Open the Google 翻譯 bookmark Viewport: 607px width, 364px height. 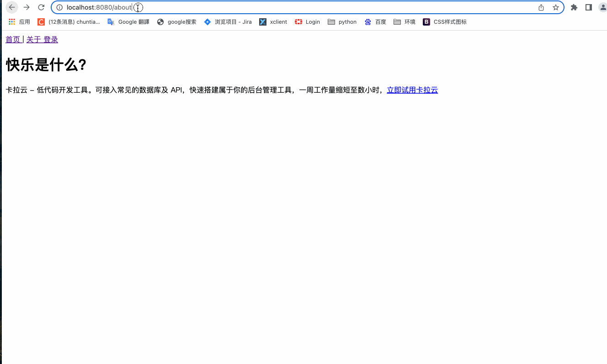coord(128,21)
